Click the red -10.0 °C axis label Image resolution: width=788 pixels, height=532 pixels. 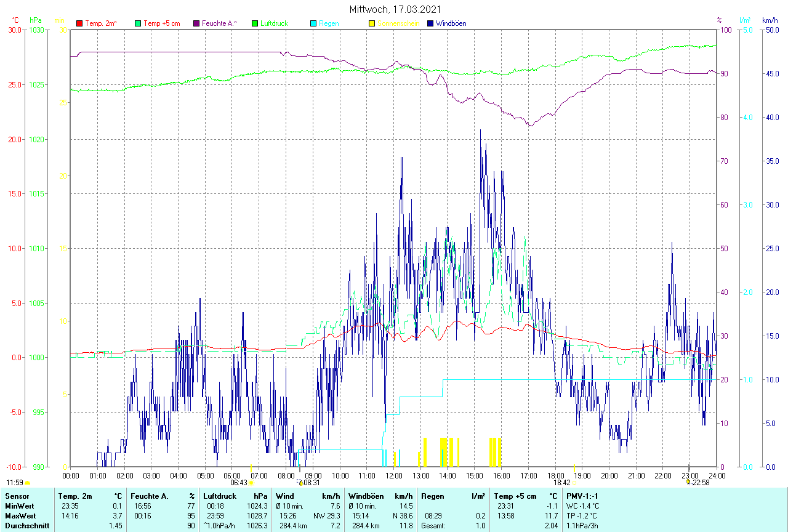[14, 467]
